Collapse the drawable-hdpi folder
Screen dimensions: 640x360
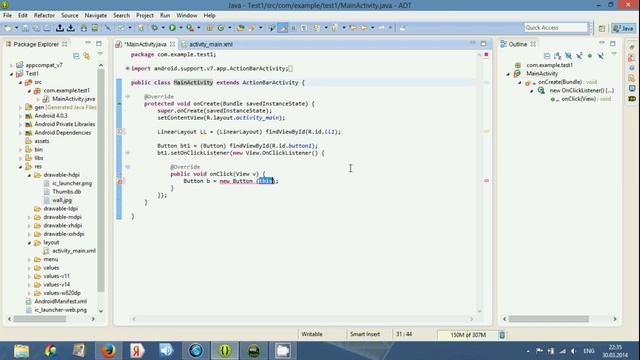pos(29,175)
